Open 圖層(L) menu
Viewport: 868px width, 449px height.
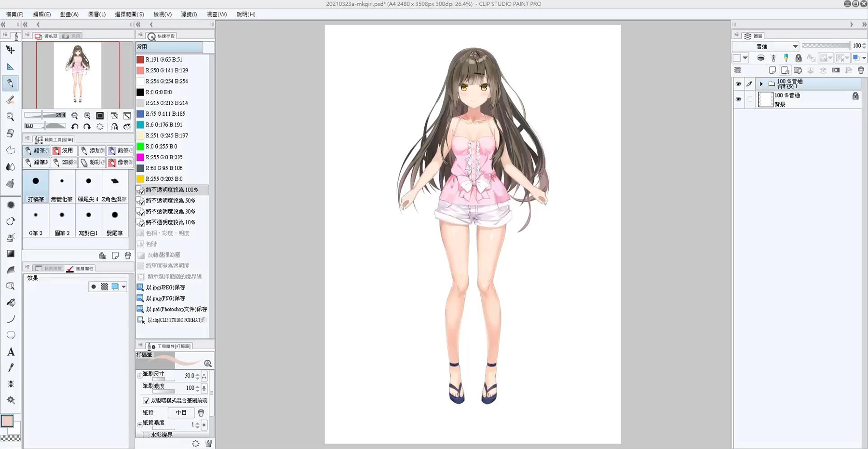tap(97, 14)
